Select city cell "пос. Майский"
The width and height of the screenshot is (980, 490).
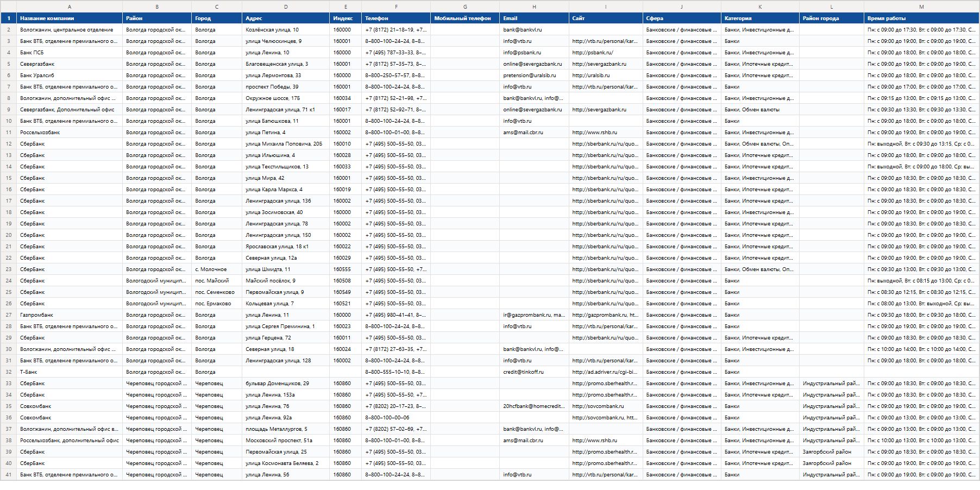pyautogui.click(x=217, y=281)
